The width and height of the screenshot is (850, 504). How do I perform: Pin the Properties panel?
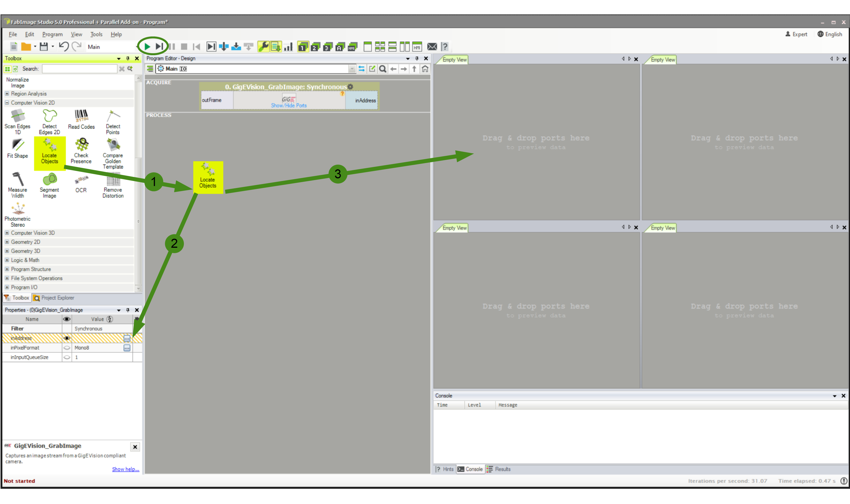pos(128,310)
